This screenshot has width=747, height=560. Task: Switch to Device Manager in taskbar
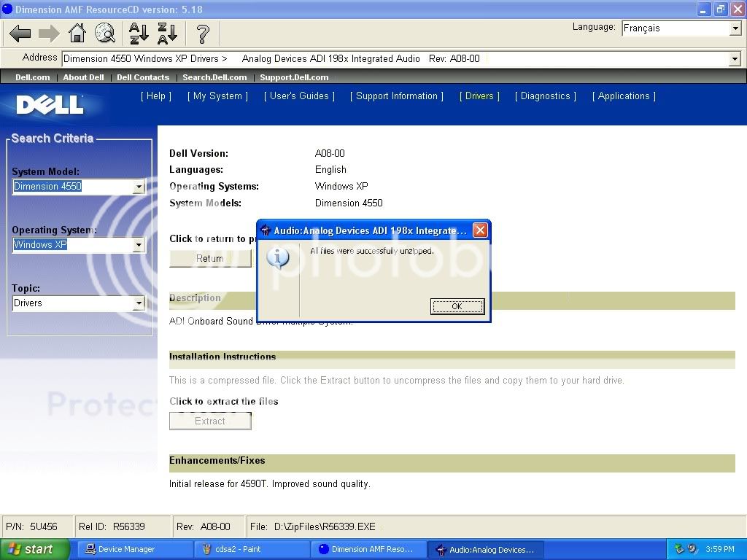pyautogui.click(x=134, y=549)
